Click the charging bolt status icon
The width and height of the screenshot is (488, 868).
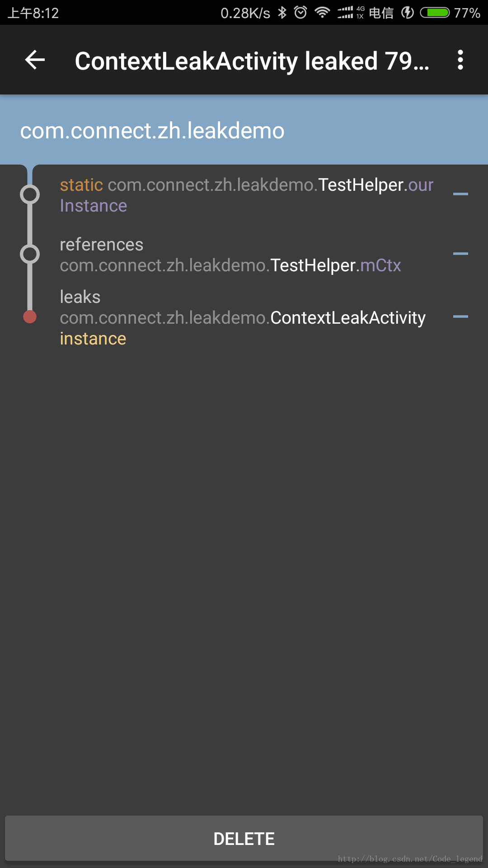[408, 13]
